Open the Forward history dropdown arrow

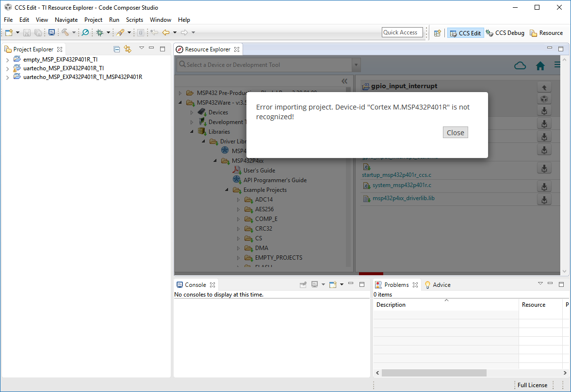pos(194,33)
